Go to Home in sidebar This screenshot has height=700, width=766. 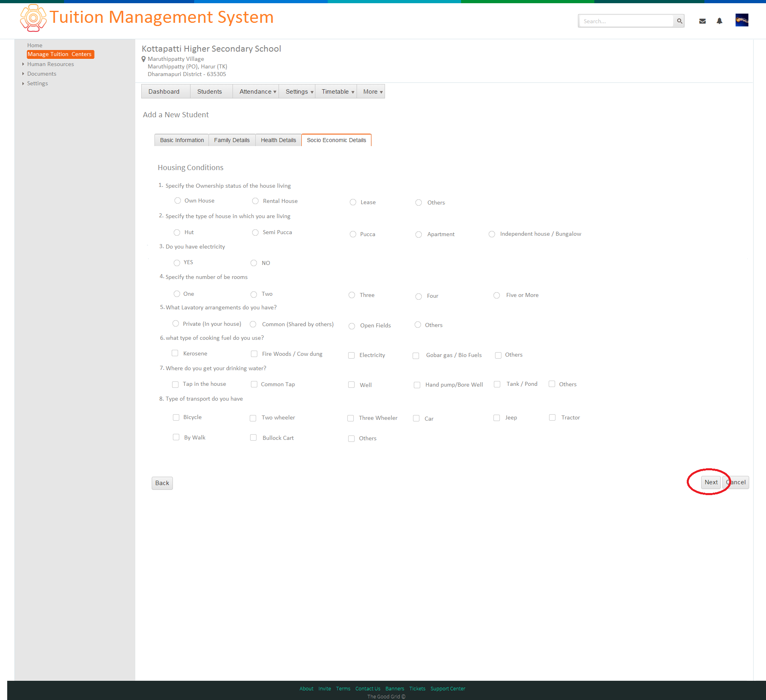click(35, 45)
